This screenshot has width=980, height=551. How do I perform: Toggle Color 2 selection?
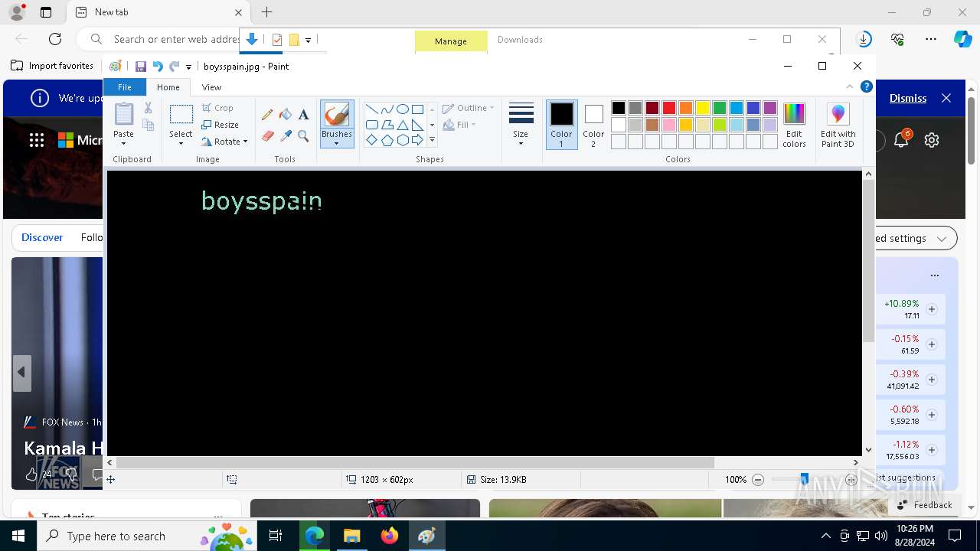point(593,125)
